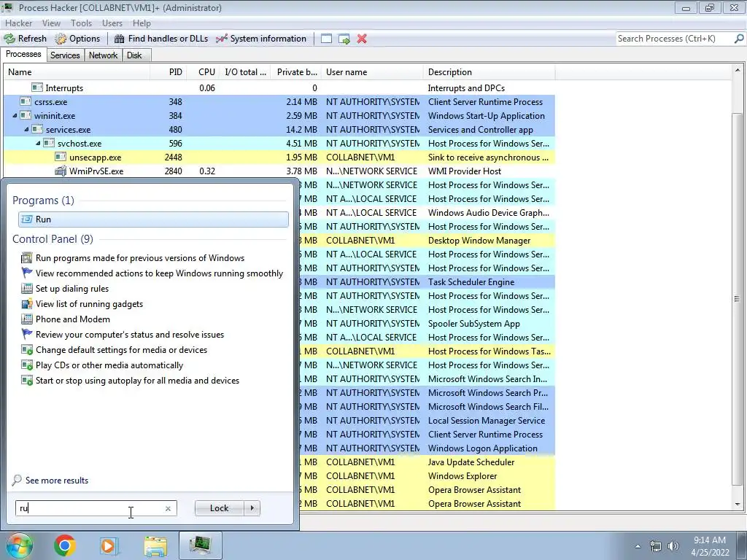Sort by the User name column header
This screenshot has height=560, width=747.
(x=372, y=72)
